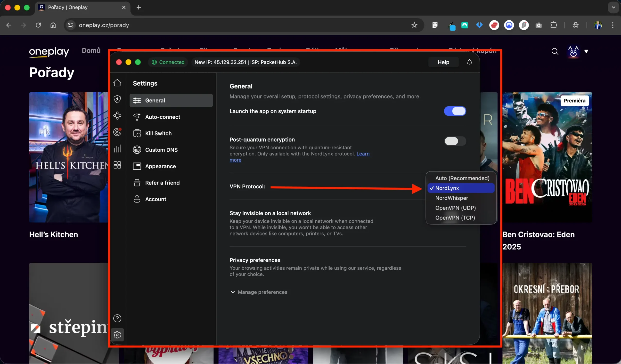Select OpenVPN (UDP) protocol

coord(455,208)
